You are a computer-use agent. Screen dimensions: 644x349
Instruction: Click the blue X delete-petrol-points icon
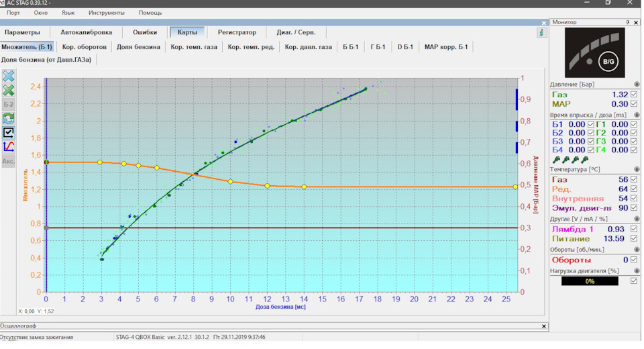9,76
